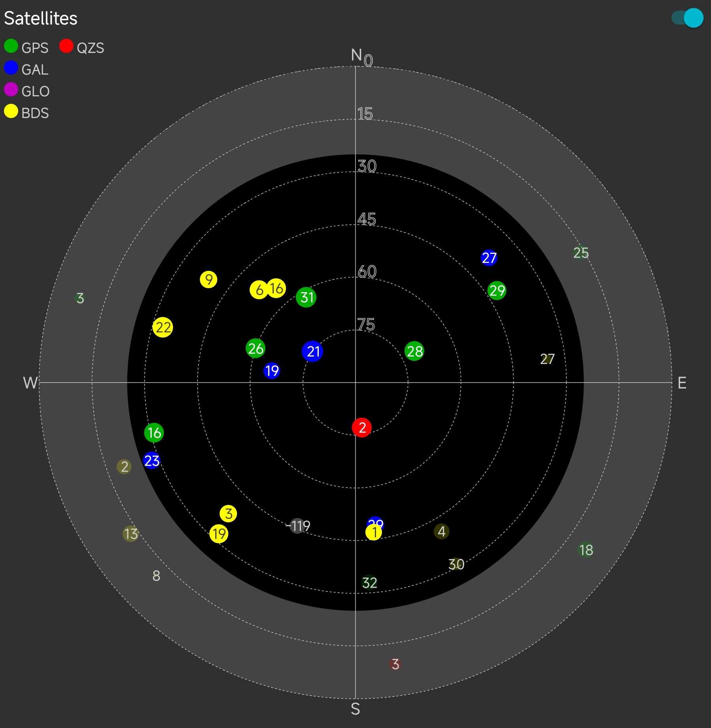This screenshot has height=728, width=711.
Task: Select faded satellite 18 on the east side
Action: click(586, 550)
